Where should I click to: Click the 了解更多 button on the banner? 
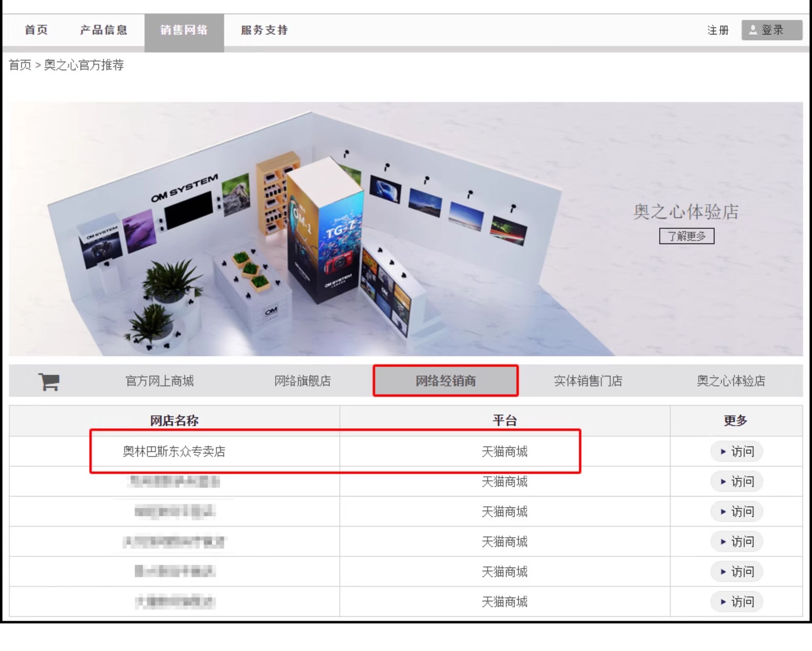click(687, 236)
